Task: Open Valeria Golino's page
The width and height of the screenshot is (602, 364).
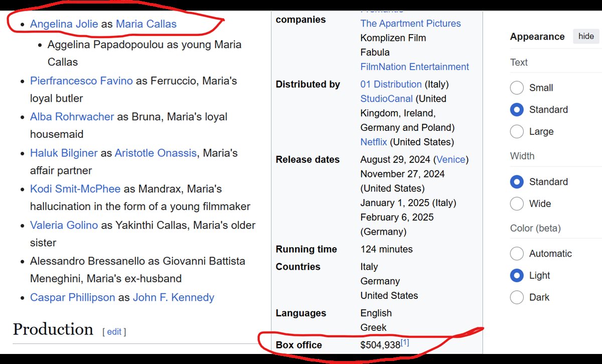Action: (x=64, y=225)
